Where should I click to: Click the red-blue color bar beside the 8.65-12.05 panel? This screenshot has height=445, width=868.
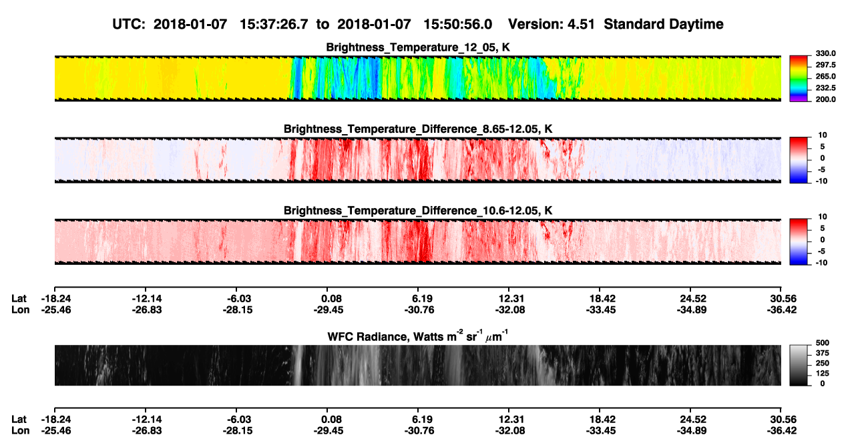coord(797,160)
